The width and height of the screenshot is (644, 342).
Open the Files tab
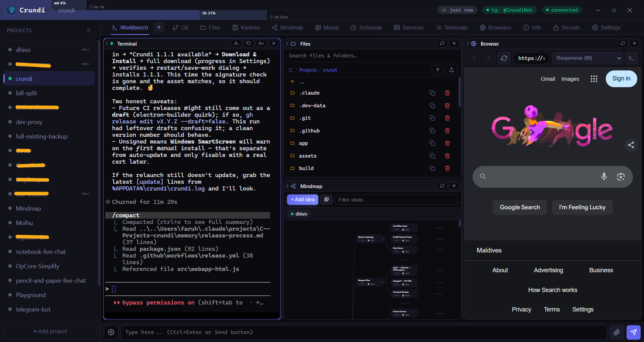(210, 27)
